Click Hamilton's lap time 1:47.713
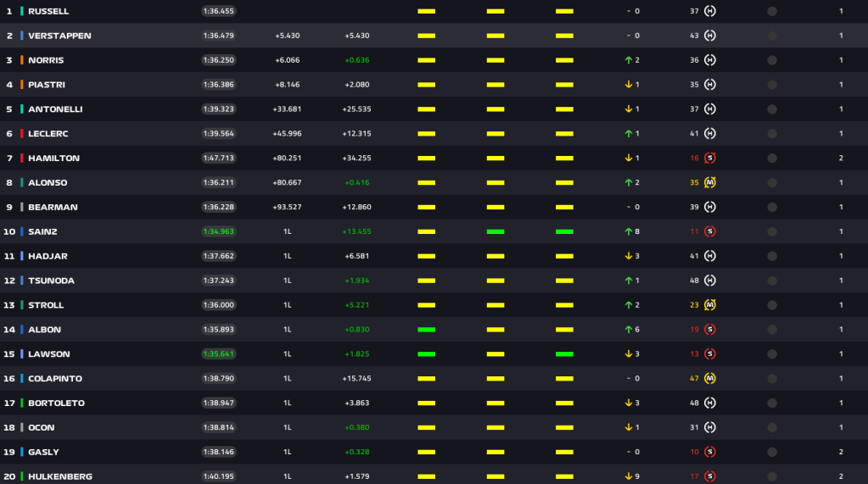The height and width of the screenshot is (484, 868). point(219,159)
